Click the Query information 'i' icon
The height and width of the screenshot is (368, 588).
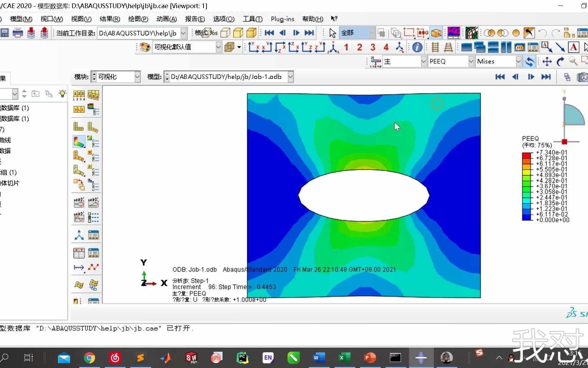coord(417,47)
